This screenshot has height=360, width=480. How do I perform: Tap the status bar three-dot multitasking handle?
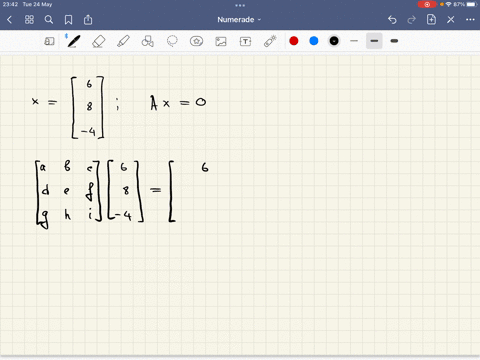click(x=240, y=5)
